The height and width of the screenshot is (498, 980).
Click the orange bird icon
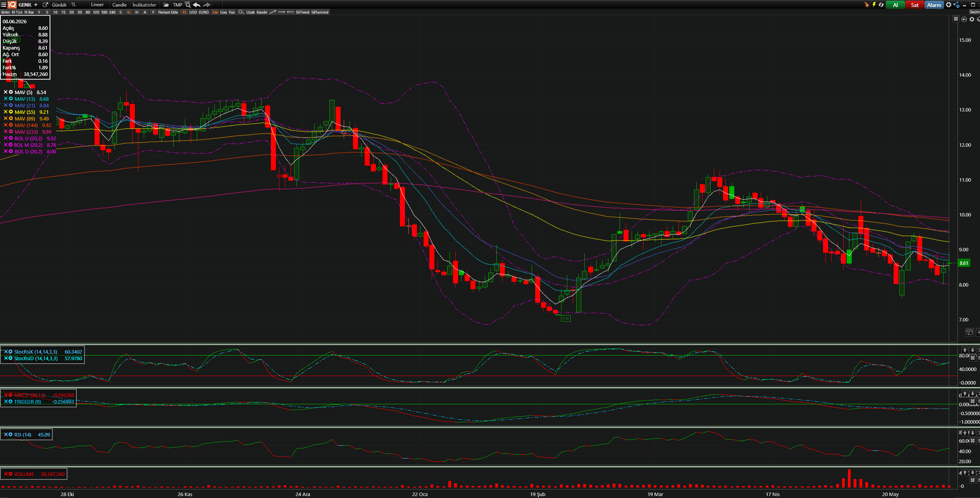tap(866, 5)
